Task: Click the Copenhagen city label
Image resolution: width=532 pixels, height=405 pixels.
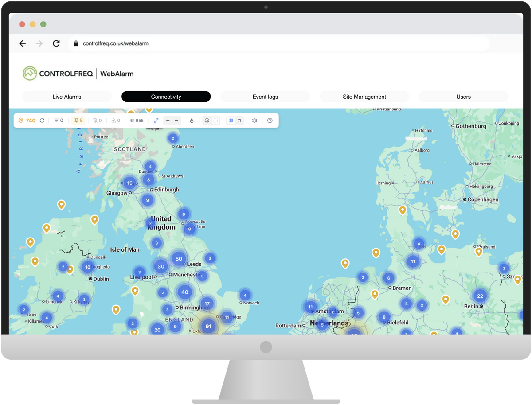Action: 483,199
